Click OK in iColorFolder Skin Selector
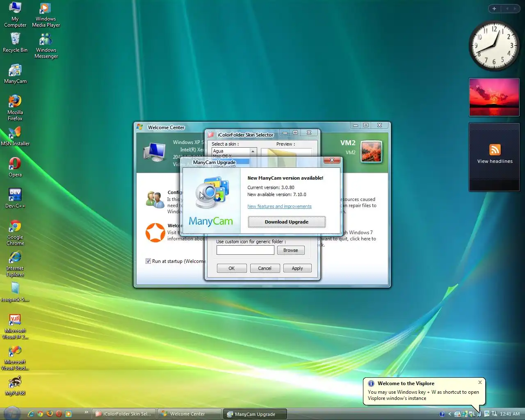 (x=232, y=268)
